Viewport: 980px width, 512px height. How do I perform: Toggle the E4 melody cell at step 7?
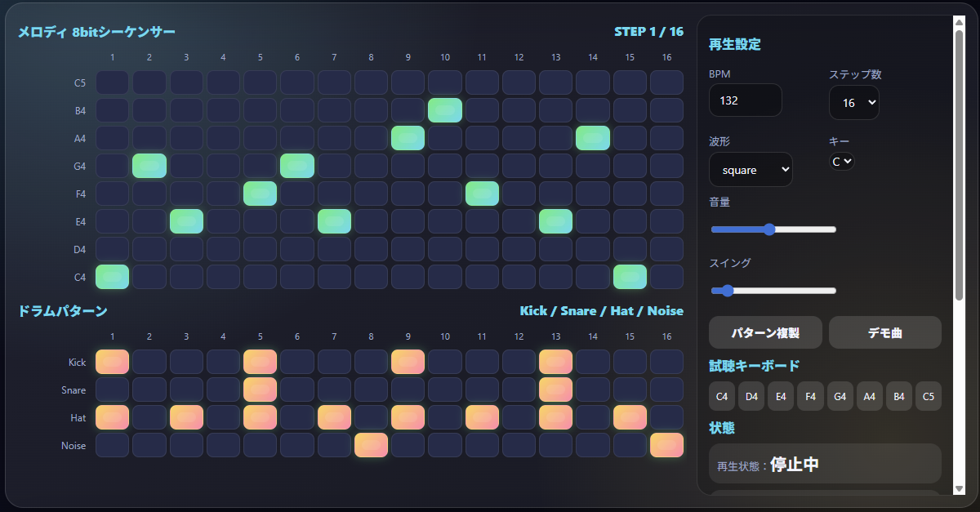click(x=334, y=221)
